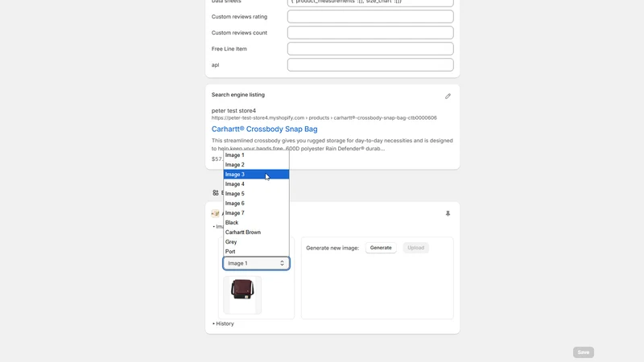This screenshot has width=644, height=362.
Task: Open Carhartt Crossbody Snap Bag listing title
Action: click(x=265, y=129)
